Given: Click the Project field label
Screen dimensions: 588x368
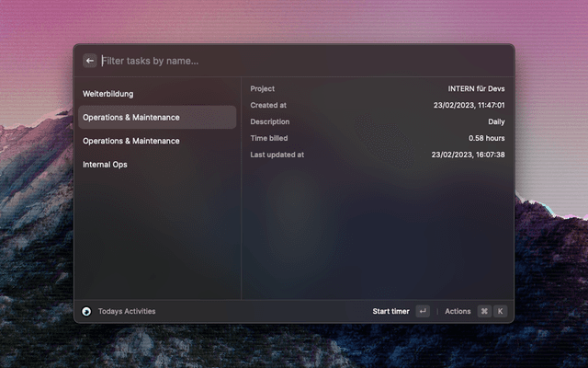Looking at the screenshot, I should [x=263, y=89].
